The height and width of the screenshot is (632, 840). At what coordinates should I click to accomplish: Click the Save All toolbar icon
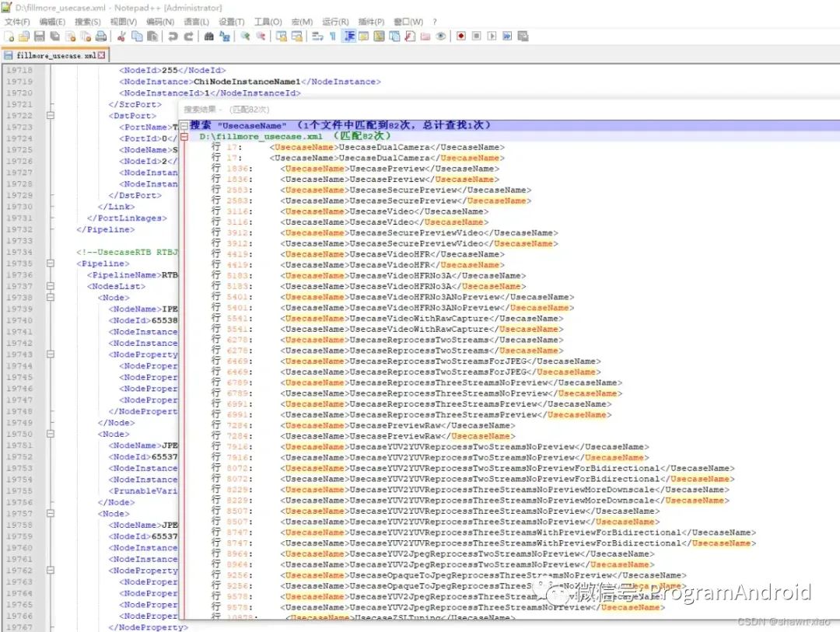[x=54, y=37]
